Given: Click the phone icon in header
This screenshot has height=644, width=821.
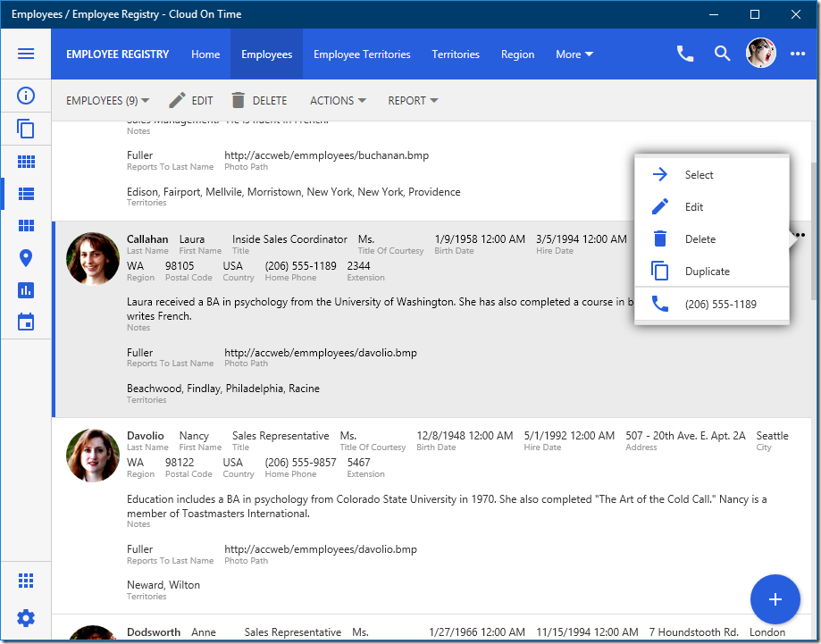Looking at the screenshot, I should pyautogui.click(x=685, y=54).
